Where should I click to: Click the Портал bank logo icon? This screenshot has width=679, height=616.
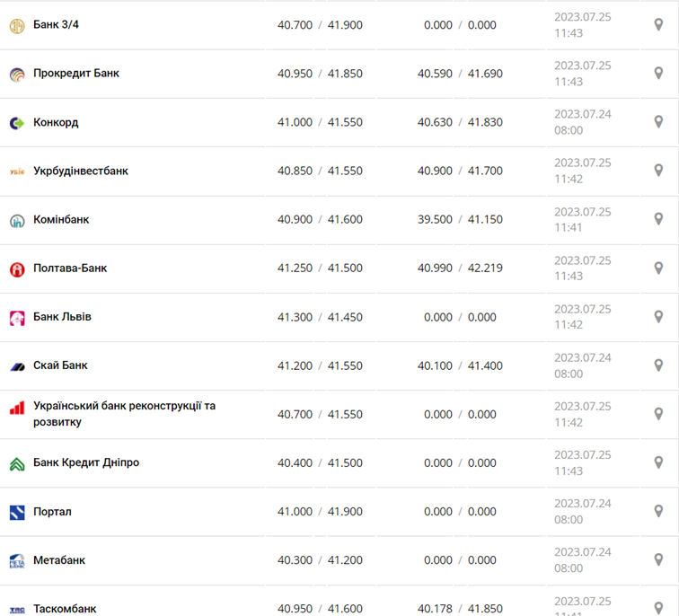[x=17, y=513]
